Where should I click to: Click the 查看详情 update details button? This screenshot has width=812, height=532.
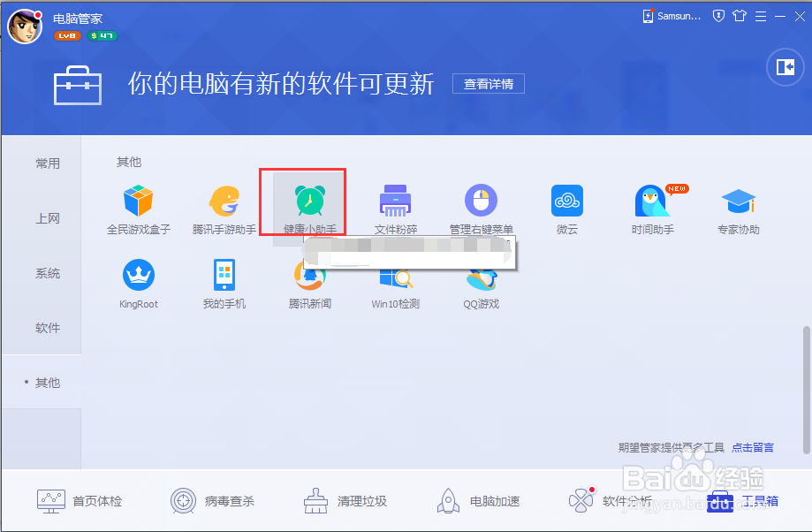[489, 84]
